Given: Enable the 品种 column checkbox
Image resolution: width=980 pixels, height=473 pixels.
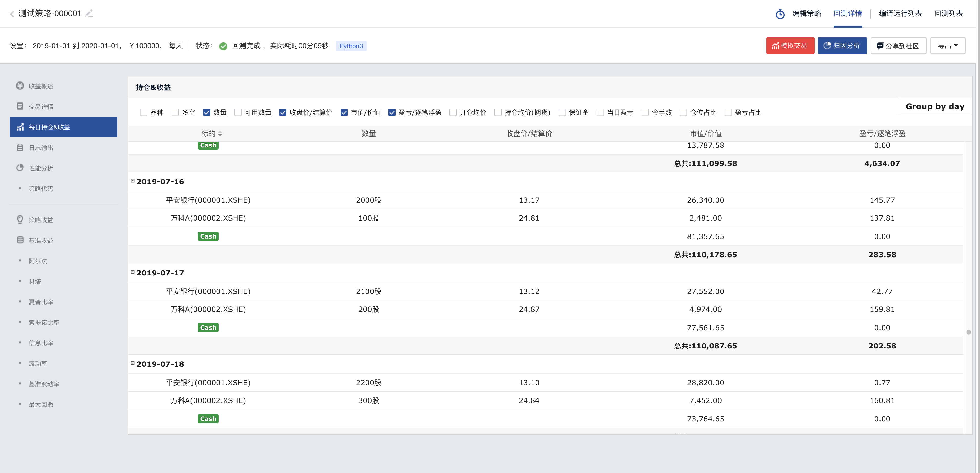Looking at the screenshot, I should 143,112.
